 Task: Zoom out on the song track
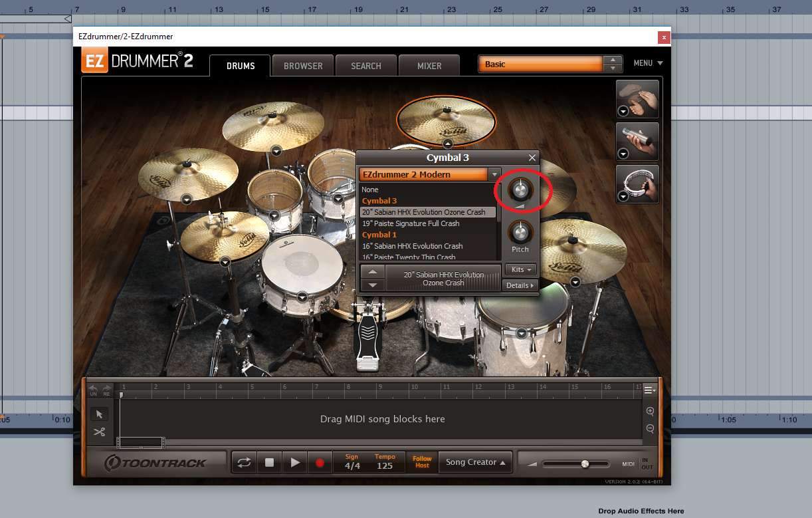tap(650, 429)
